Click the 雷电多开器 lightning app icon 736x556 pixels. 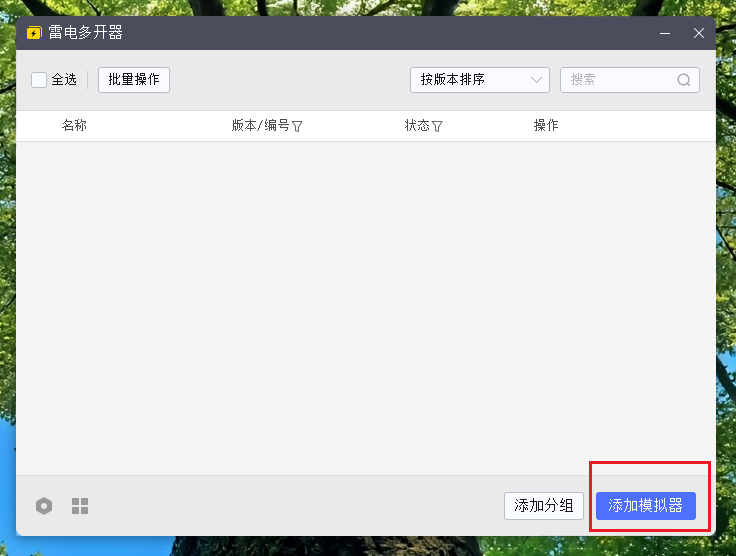tap(34, 33)
